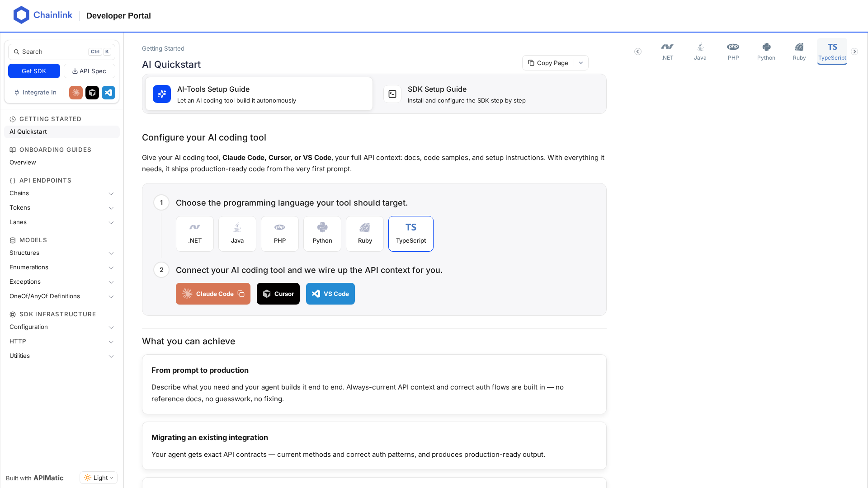Click the APIMatic link in footer

48,478
